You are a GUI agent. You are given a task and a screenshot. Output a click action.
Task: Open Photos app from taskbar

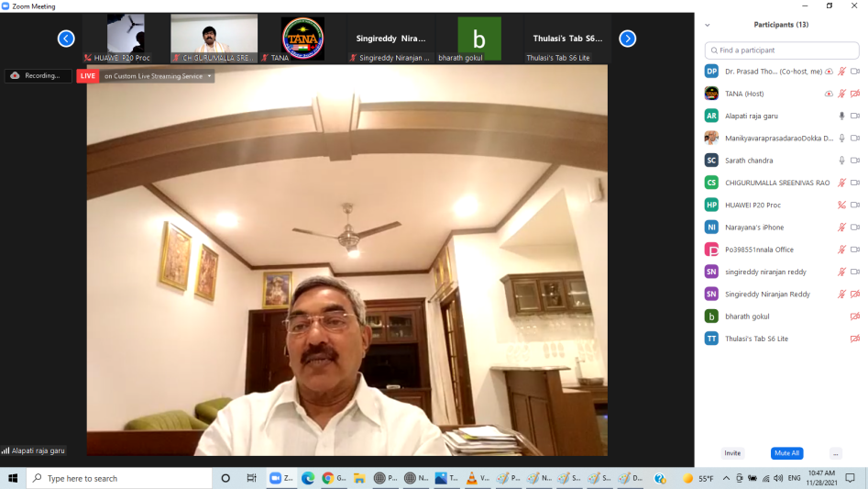point(446,478)
